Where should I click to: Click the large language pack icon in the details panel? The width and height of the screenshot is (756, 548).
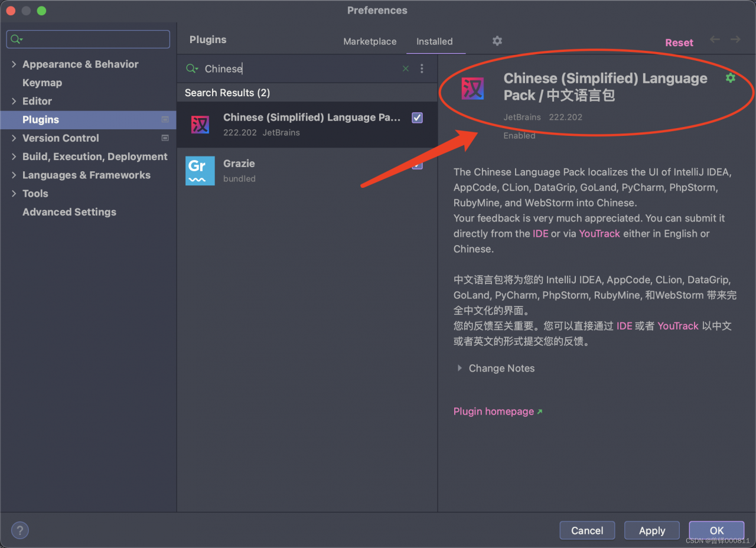[473, 89]
